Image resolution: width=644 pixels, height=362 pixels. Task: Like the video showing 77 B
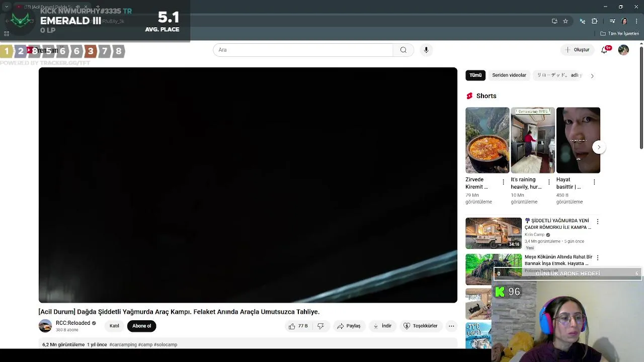pos(298,326)
